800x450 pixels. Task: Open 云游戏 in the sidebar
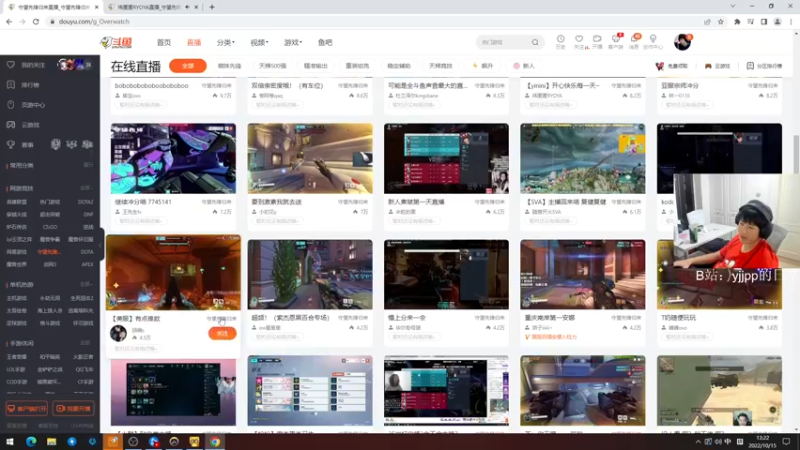tap(24, 124)
